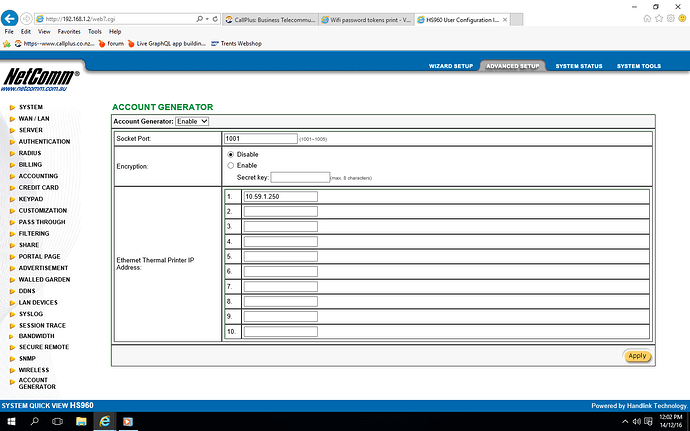Open the browser Home icon
Image resolution: width=690 pixels, height=431 pixels.
[647, 18]
